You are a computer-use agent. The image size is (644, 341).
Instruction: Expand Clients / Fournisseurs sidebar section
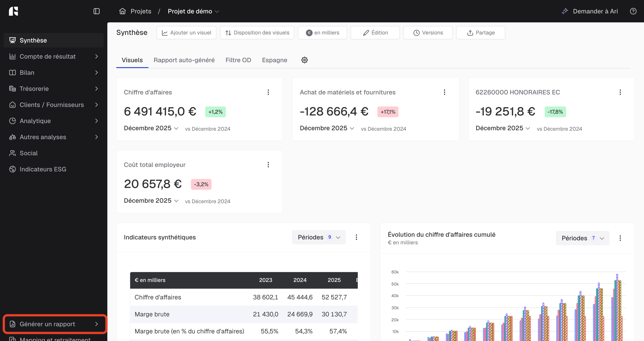click(x=53, y=105)
